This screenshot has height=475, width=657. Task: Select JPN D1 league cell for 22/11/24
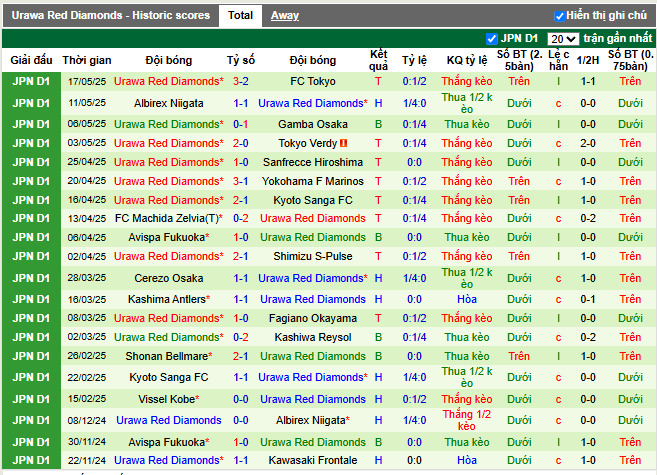coord(31,460)
